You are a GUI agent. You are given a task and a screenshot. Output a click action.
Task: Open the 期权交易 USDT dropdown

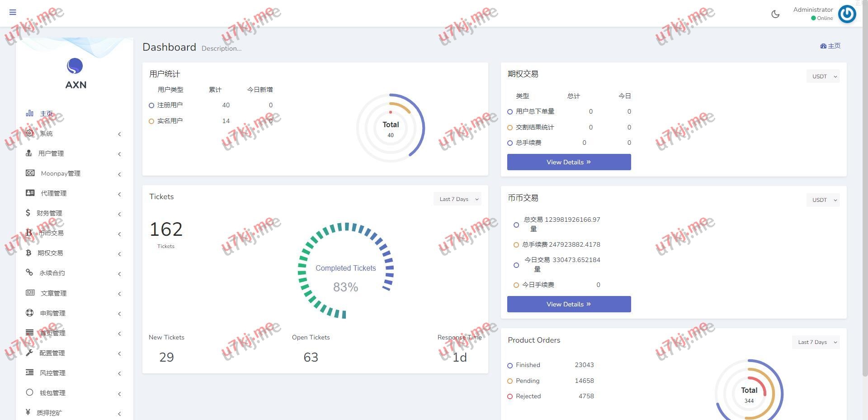823,76
